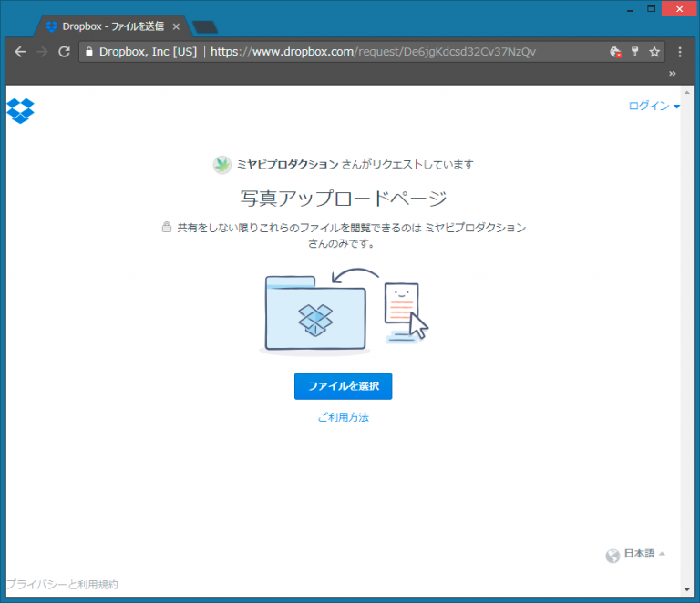Open the ご利用方法 link
Viewport: 700px width, 603px height.
click(343, 417)
